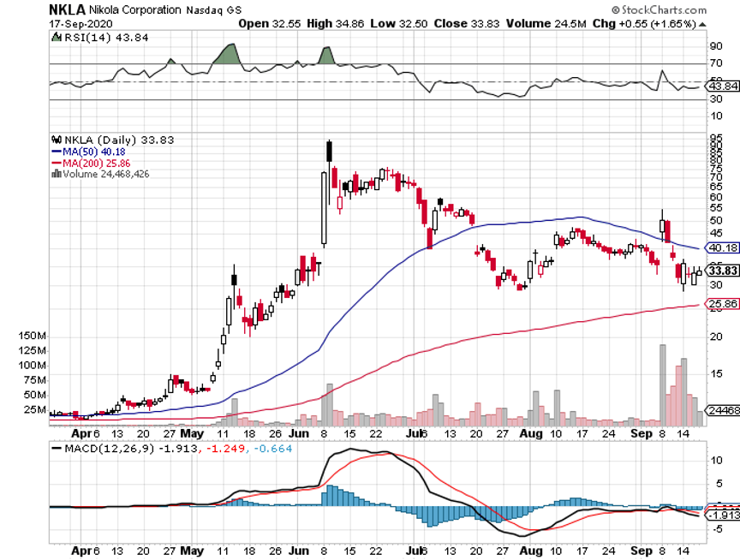Image resolution: width=740 pixels, height=560 pixels.
Task: Click the 100M label on the volume scale
Action: click(x=32, y=365)
